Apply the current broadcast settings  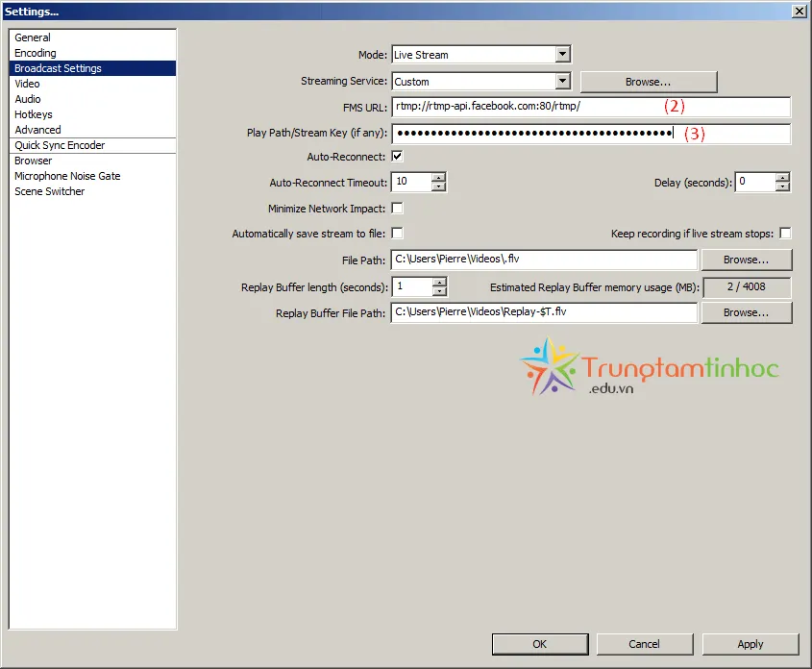tap(750, 644)
